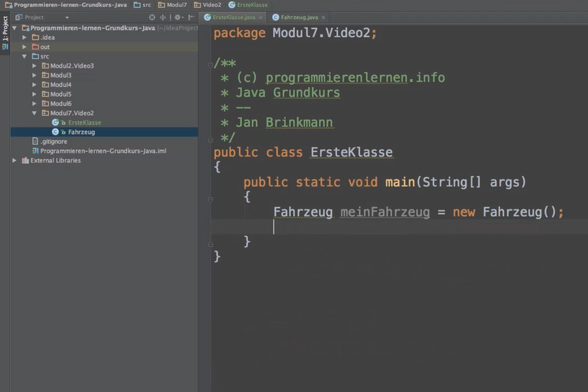Select Scroll from Source in Project panel
The height and width of the screenshot is (392, 588).
tap(152, 17)
